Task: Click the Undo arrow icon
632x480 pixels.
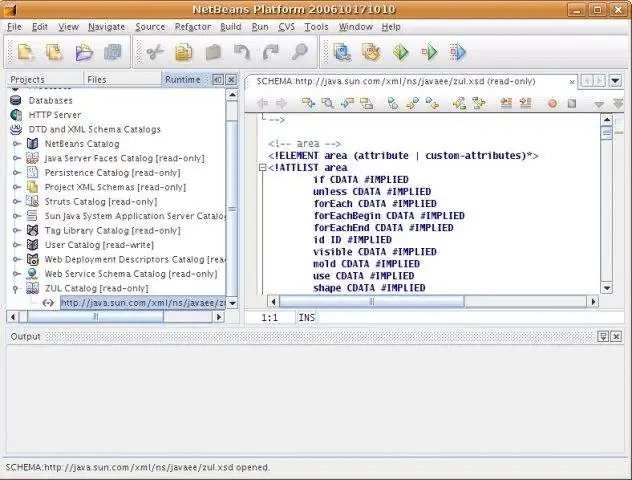Action: (242, 52)
